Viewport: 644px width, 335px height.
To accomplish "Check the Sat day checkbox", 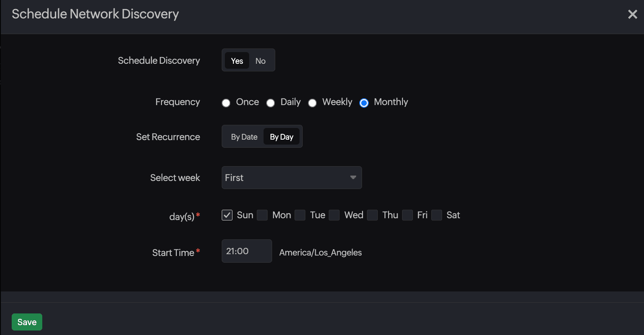I will 436,215.
